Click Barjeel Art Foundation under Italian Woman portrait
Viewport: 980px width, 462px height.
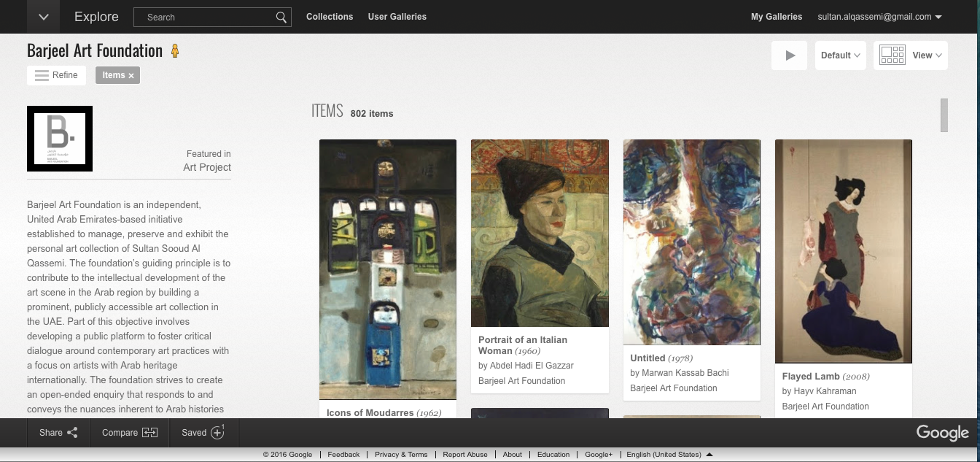pyautogui.click(x=522, y=381)
